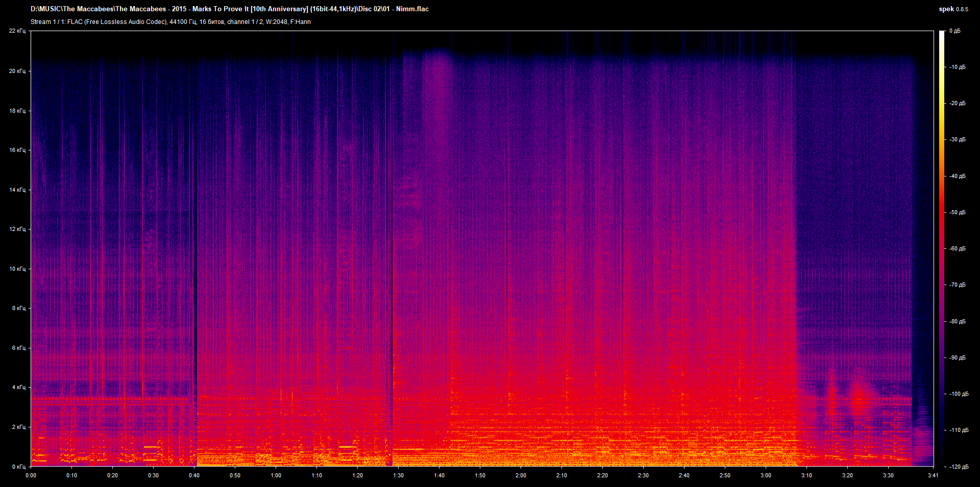Click the file path title text
This screenshot has height=487, width=980.
pos(230,9)
